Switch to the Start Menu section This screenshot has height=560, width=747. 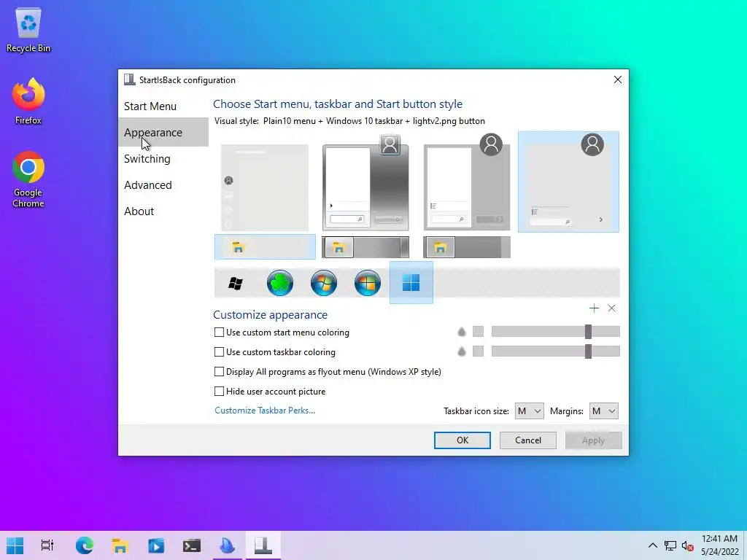[x=163, y=106]
